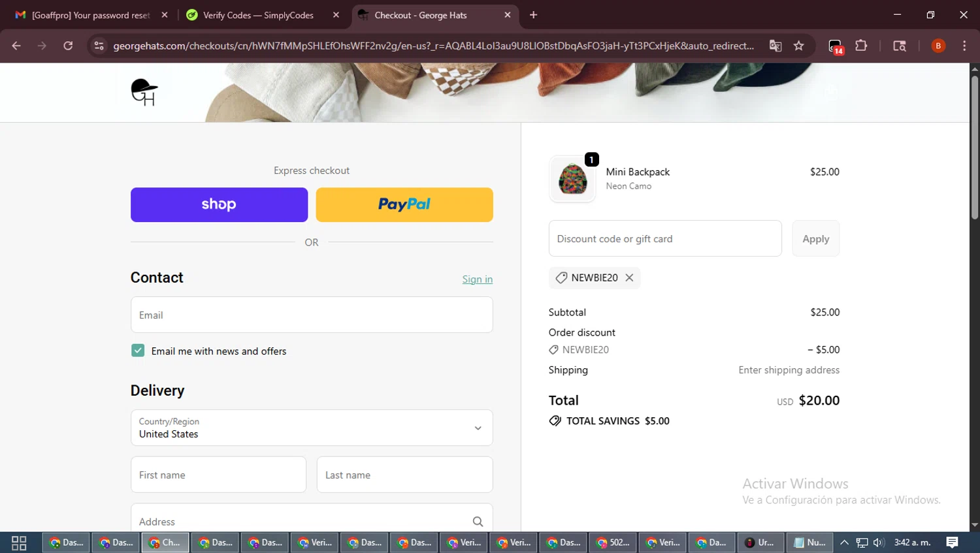Image resolution: width=980 pixels, height=553 pixels.
Task: Click the scrollbar down arrow
Action: click(975, 525)
